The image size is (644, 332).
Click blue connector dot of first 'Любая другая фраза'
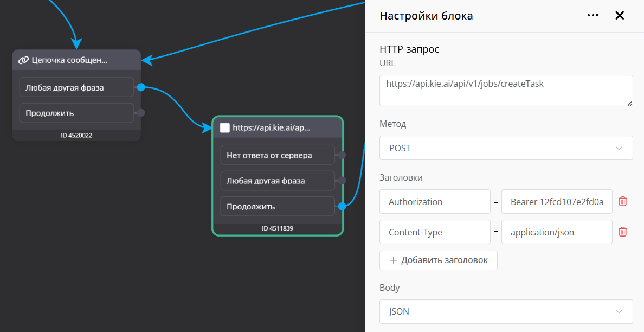pyautogui.click(x=141, y=87)
